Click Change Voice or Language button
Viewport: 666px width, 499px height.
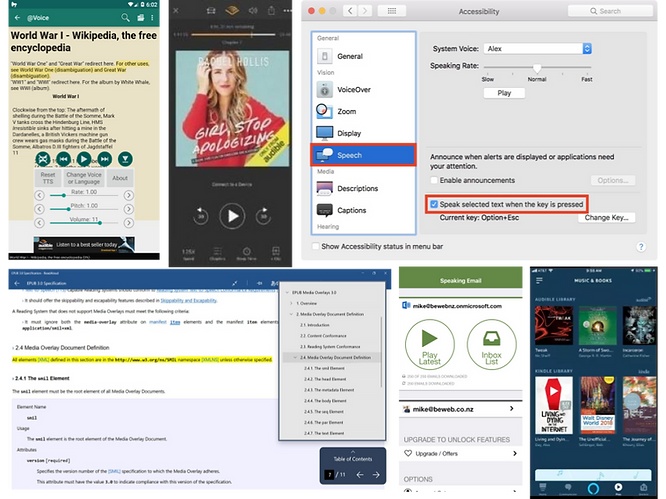coord(84,178)
